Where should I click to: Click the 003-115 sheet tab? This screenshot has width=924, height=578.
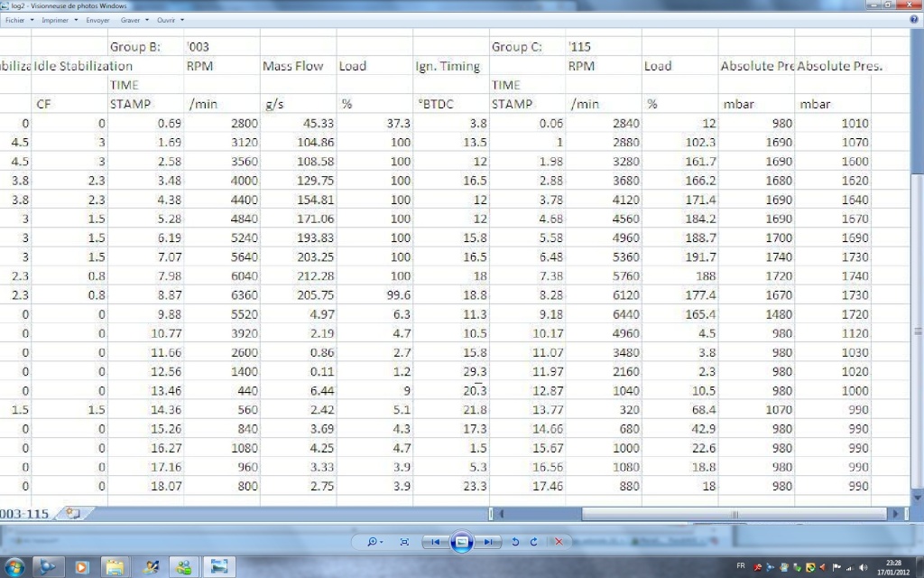[27, 513]
